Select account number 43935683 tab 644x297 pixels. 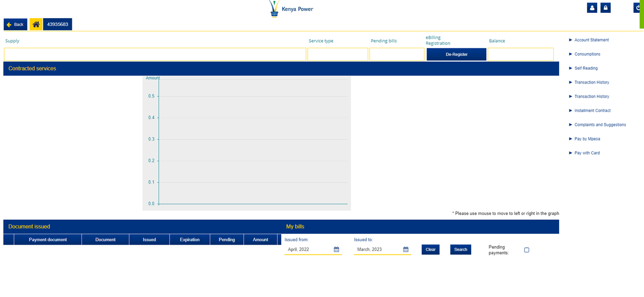(57, 25)
